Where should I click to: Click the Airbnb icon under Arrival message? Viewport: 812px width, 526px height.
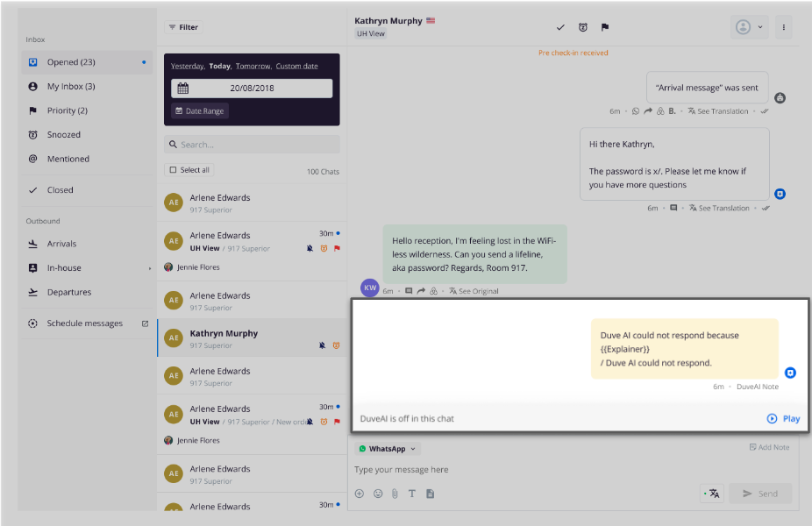pyautogui.click(x=660, y=111)
